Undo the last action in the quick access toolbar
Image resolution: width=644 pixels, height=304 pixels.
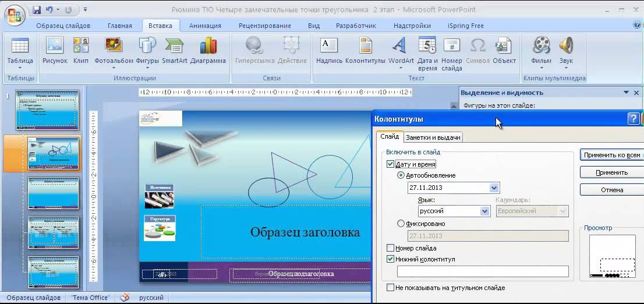click(x=49, y=9)
